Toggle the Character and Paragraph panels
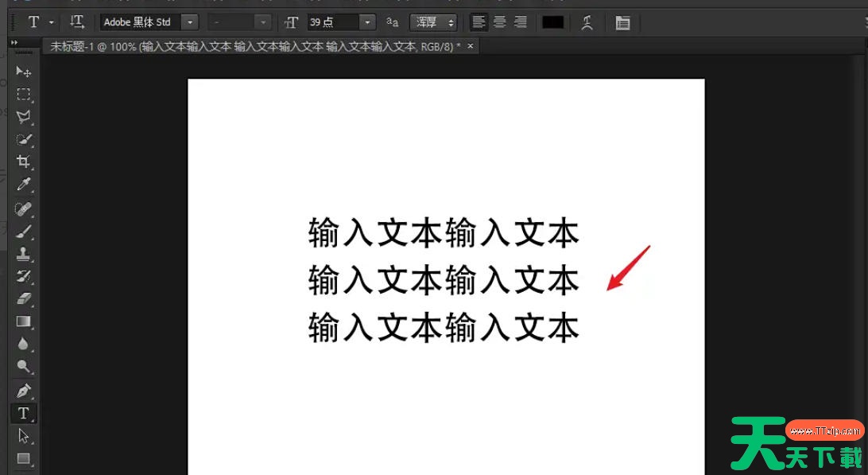This screenshot has height=475, width=868. click(x=622, y=23)
